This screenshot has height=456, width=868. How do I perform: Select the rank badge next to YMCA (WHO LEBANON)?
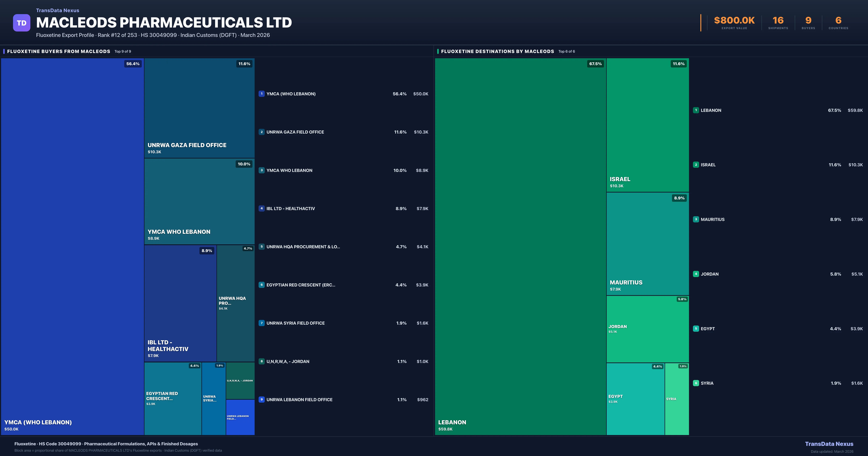pos(262,94)
